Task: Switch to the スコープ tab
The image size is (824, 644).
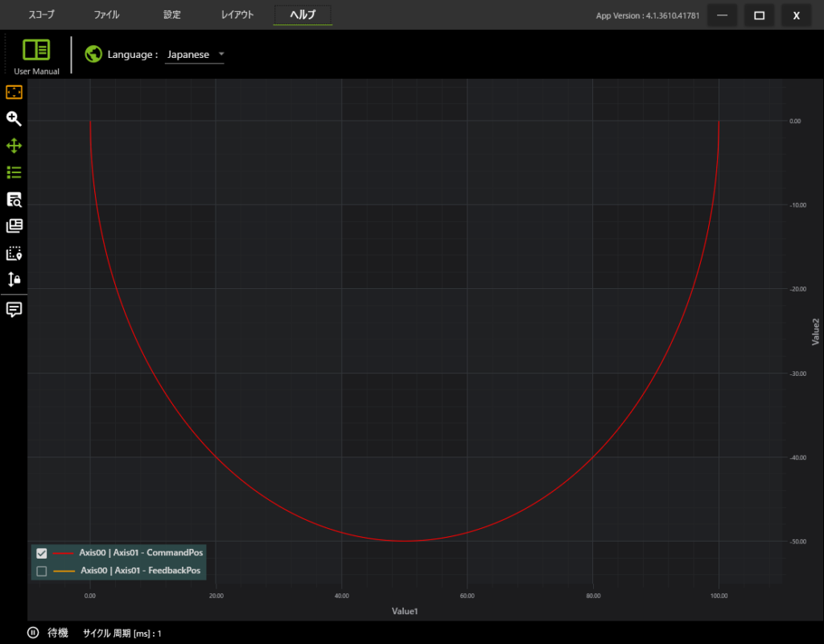Action: [x=41, y=15]
